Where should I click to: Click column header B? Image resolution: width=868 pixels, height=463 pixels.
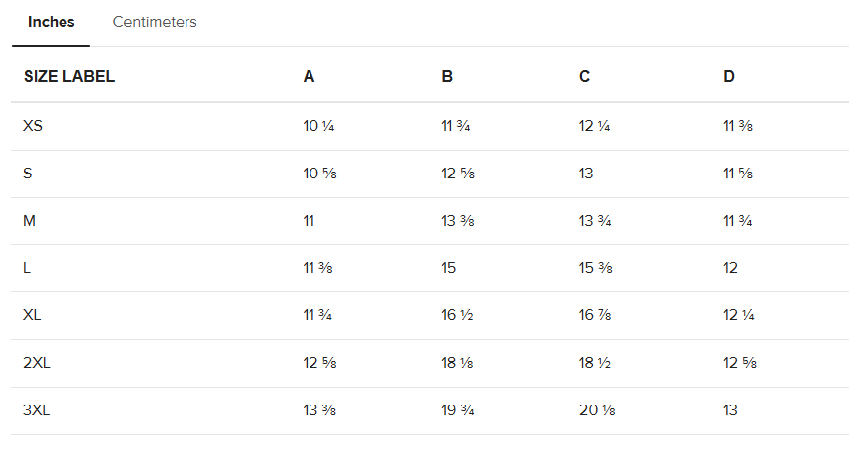pos(447,76)
